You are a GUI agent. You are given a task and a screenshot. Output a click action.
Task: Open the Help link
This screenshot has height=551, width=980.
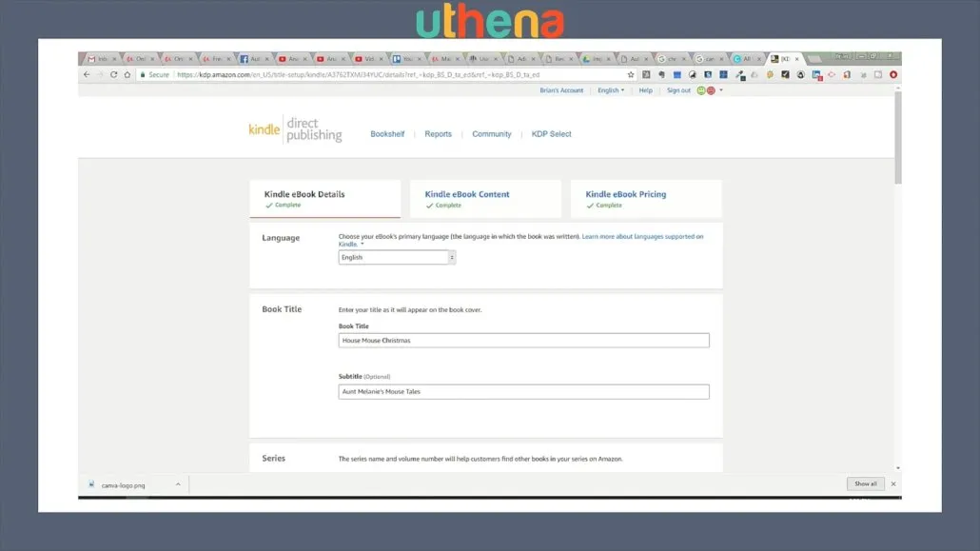pos(646,90)
